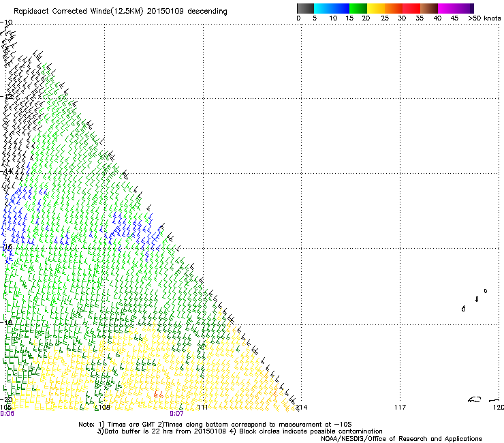Select the red 30-35 knots legend color

[411, 8]
